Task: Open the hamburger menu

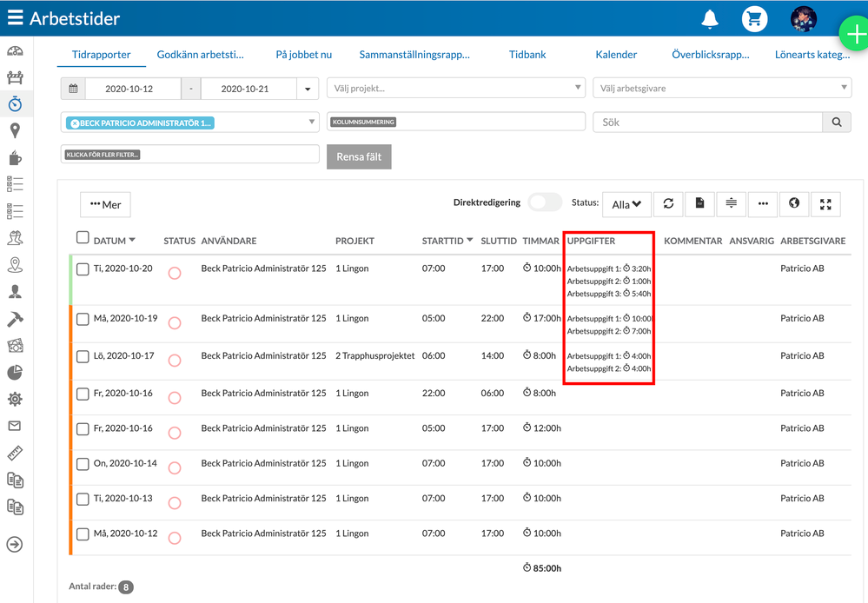Action: pyautogui.click(x=15, y=18)
